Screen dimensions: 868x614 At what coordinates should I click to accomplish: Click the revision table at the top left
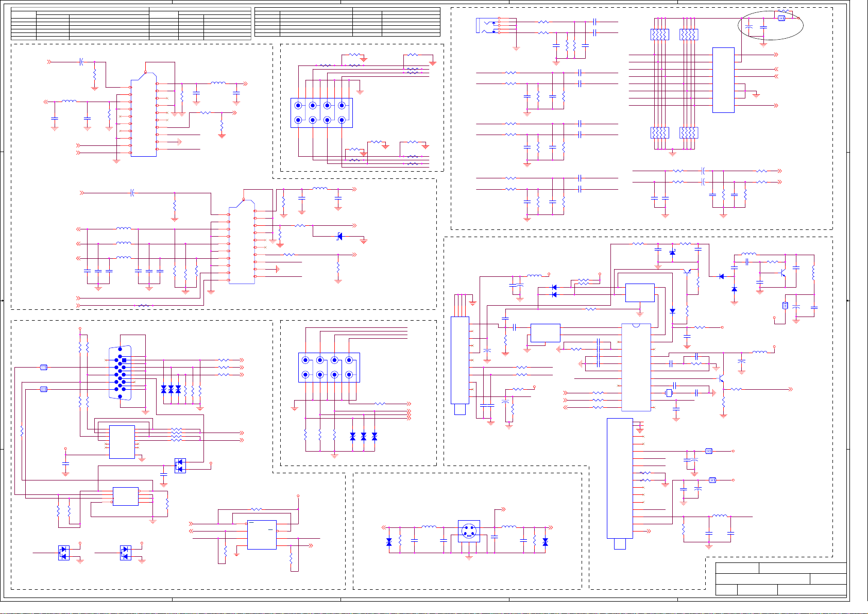coord(131,23)
